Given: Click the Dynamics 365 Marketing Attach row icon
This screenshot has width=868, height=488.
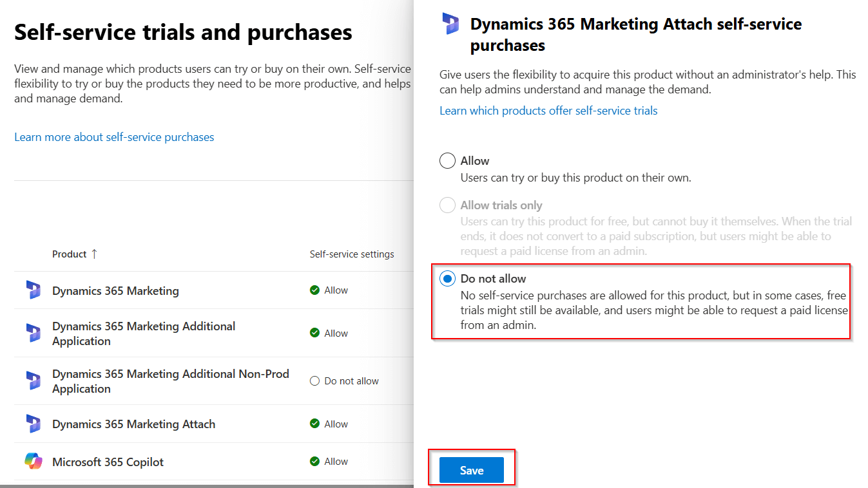Looking at the screenshot, I should (x=33, y=424).
